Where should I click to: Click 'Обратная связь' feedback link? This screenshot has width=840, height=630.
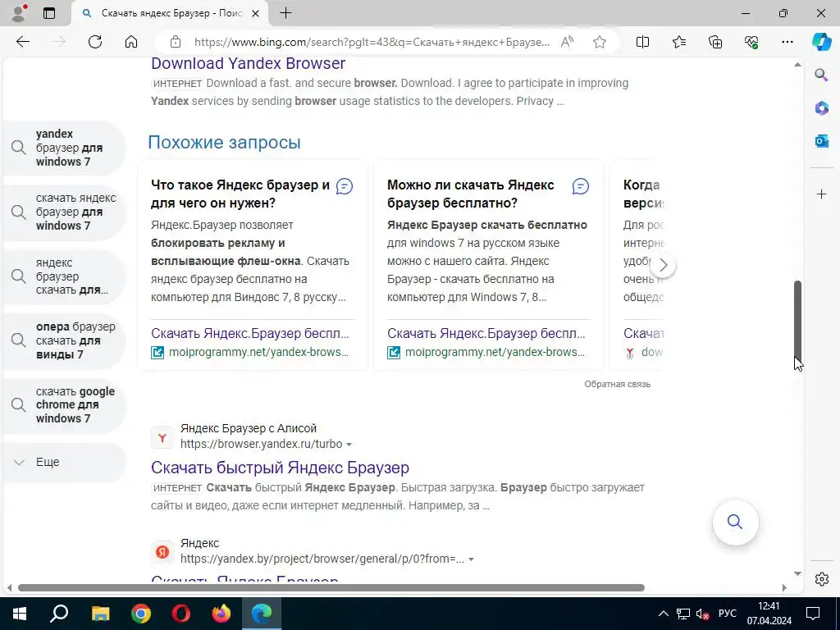click(x=617, y=384)
